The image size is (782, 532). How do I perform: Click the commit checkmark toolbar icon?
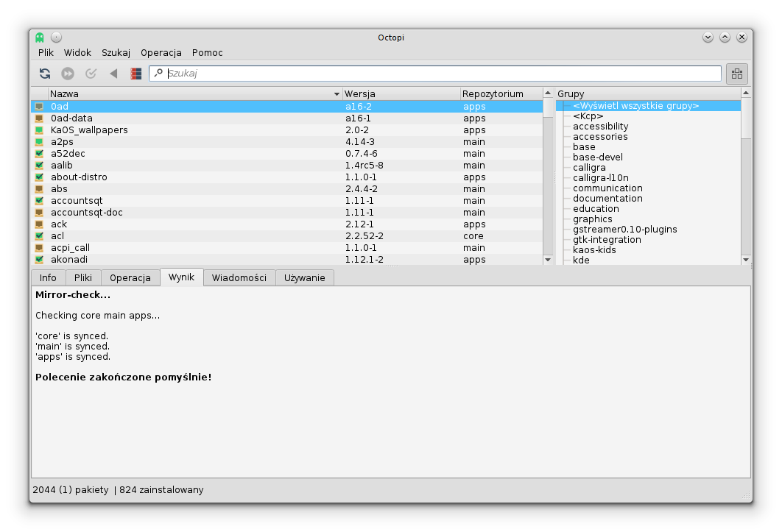[91, 74]
